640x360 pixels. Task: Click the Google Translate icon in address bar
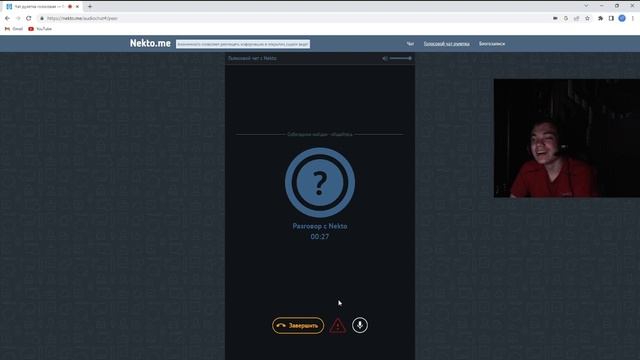click(566, 18)
